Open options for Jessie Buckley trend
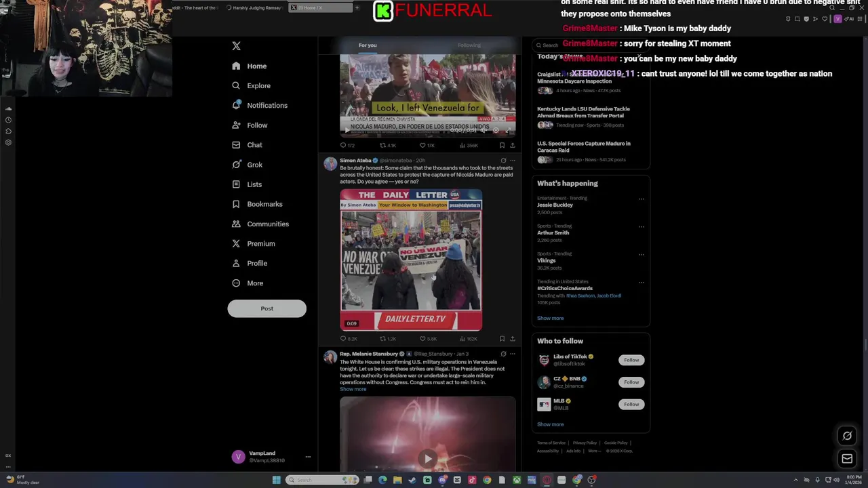 641,199
